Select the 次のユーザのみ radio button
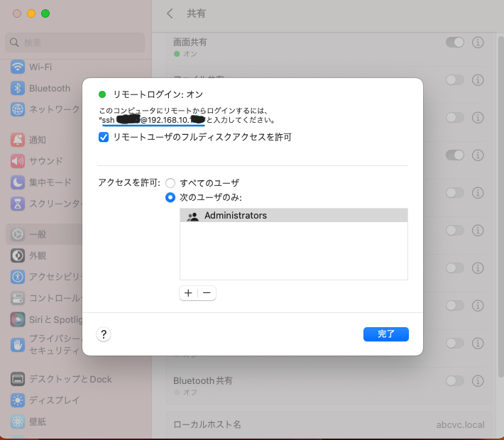 (x=170, y=197)
